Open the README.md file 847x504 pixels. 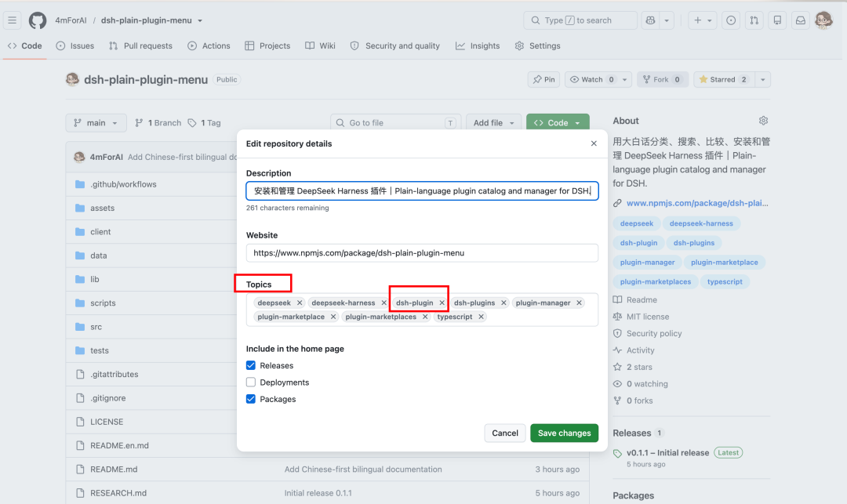114,470
